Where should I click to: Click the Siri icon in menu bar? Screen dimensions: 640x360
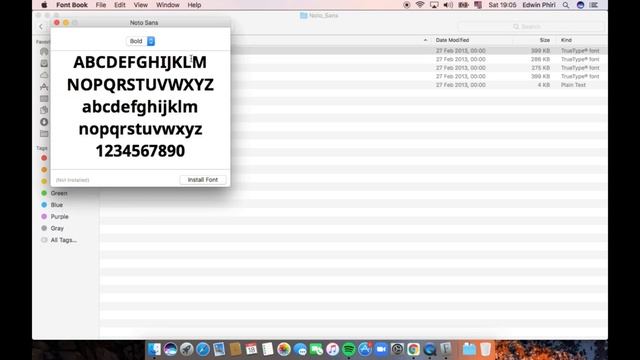click(580, 5)
